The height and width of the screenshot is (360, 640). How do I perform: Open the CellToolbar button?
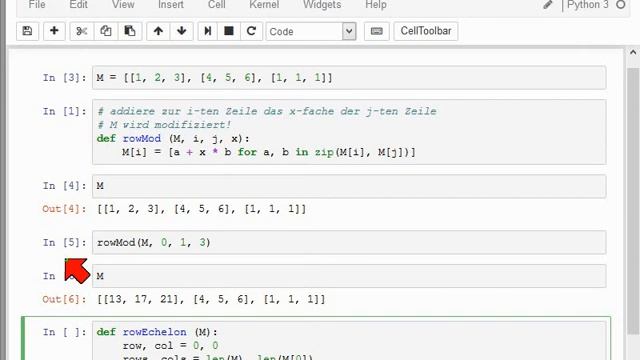(426, 31)
